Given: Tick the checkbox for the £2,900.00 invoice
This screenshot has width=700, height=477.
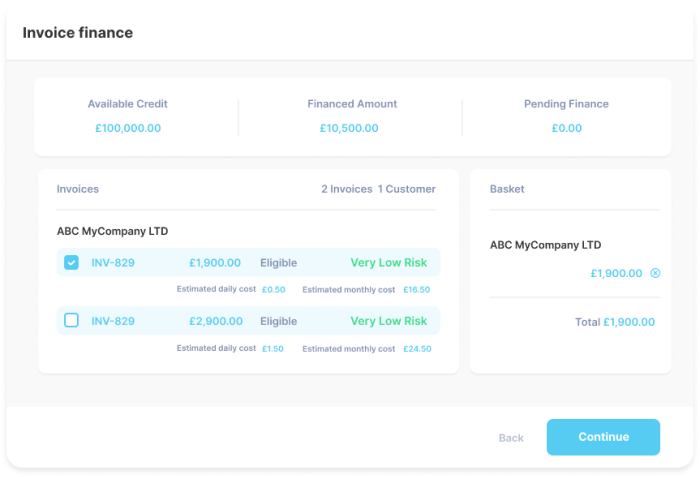Looking at the screenshot, I should pos(72,321).
